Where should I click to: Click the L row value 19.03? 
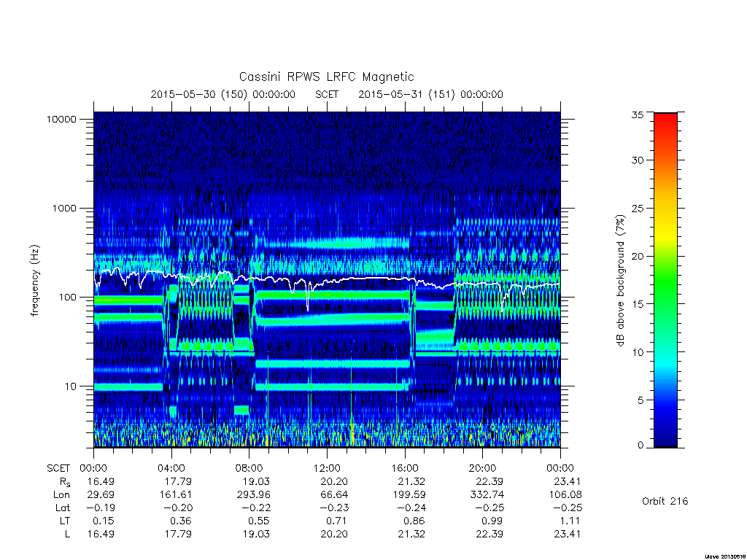(x=256, y=534)
